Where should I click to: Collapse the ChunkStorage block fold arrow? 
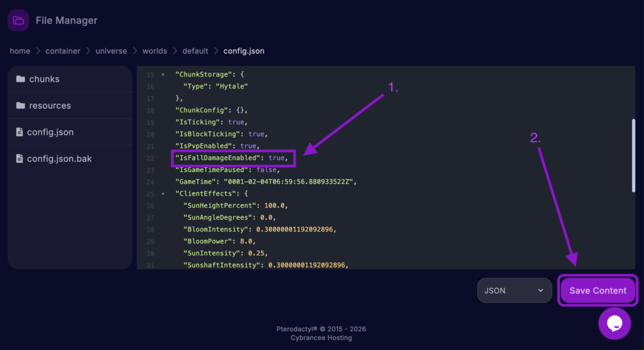[164, 75]
